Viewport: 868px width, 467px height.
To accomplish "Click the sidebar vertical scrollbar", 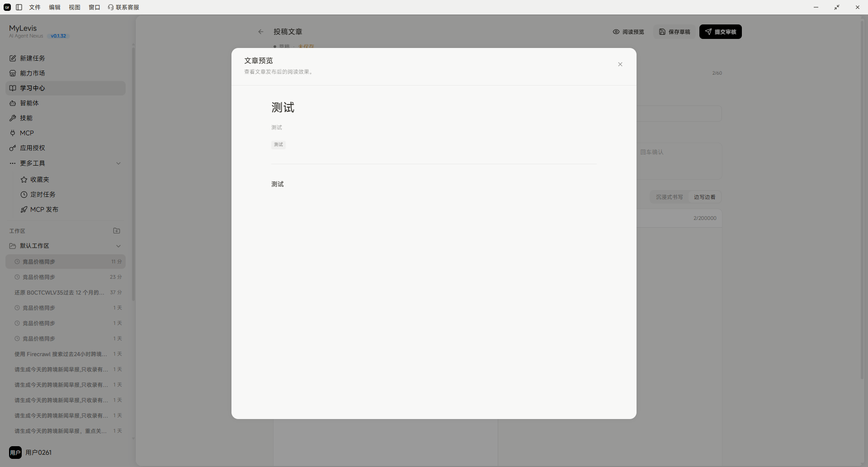I will tap(133, 174).
